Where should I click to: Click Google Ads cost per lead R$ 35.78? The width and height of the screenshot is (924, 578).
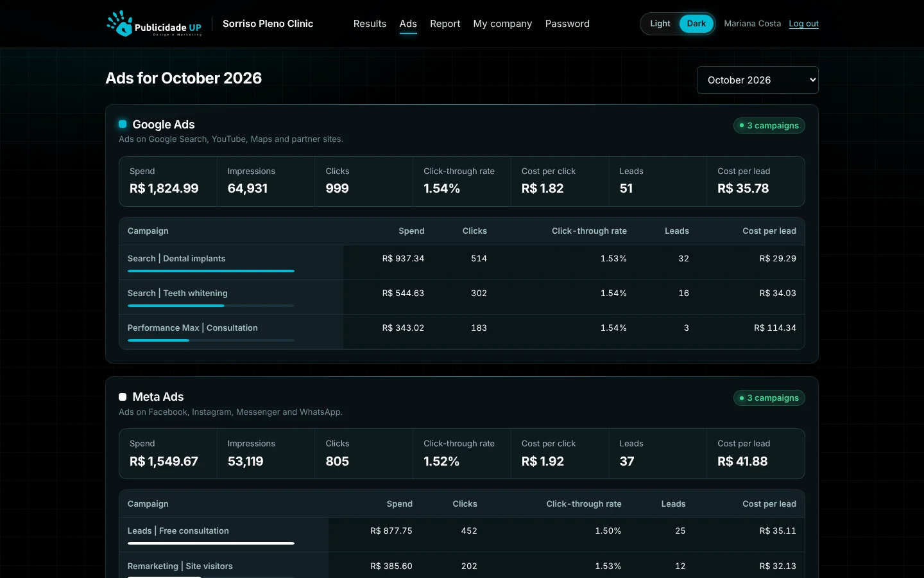[743, 188]
